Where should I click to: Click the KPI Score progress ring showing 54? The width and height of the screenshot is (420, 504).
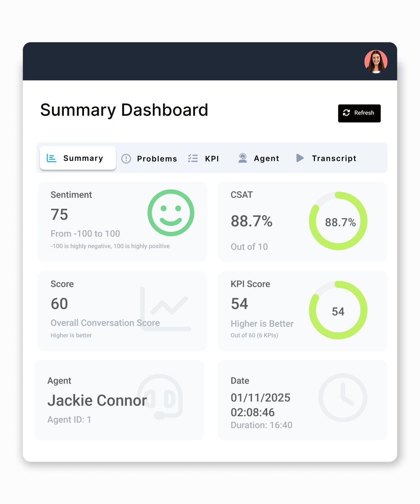coord(338,310)
